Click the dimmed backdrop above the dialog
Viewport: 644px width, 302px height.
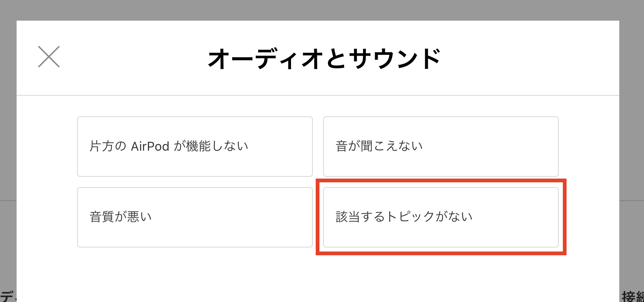click(322, 10)
